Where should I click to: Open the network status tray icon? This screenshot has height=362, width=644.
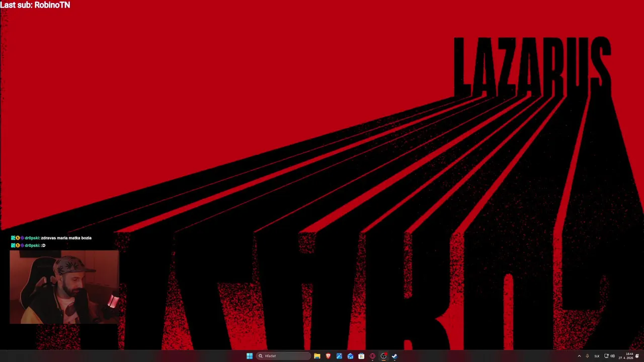[606, 356]
